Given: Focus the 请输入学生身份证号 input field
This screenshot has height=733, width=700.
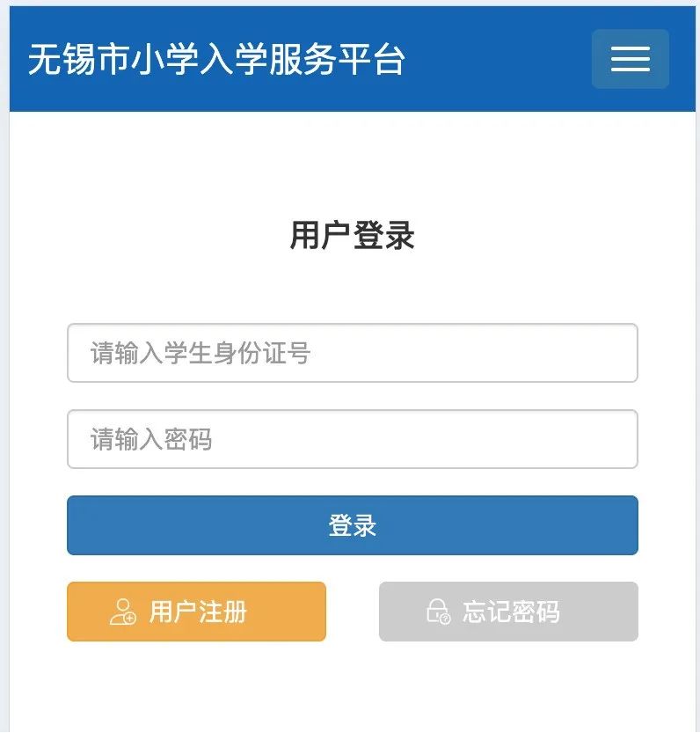Looking at the screenshot, I should tap(353, 353).
